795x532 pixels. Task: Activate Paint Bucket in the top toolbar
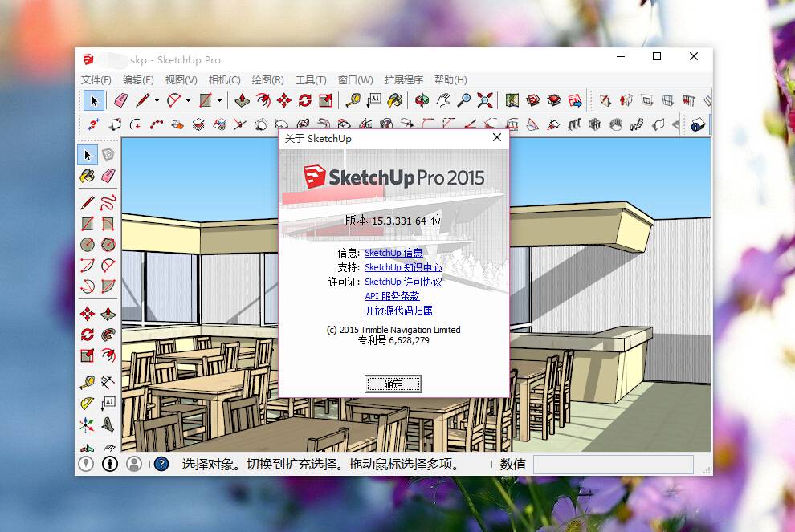pos(394,100)
